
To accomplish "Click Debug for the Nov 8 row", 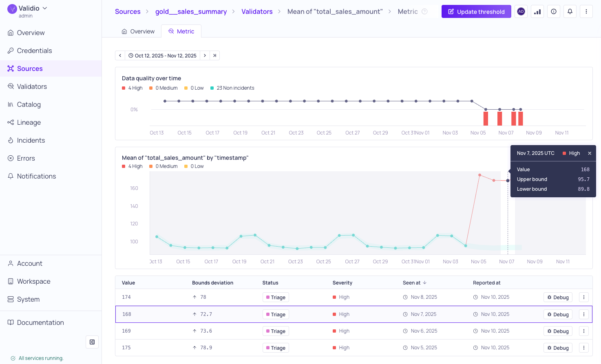I will tap(558, 297).
